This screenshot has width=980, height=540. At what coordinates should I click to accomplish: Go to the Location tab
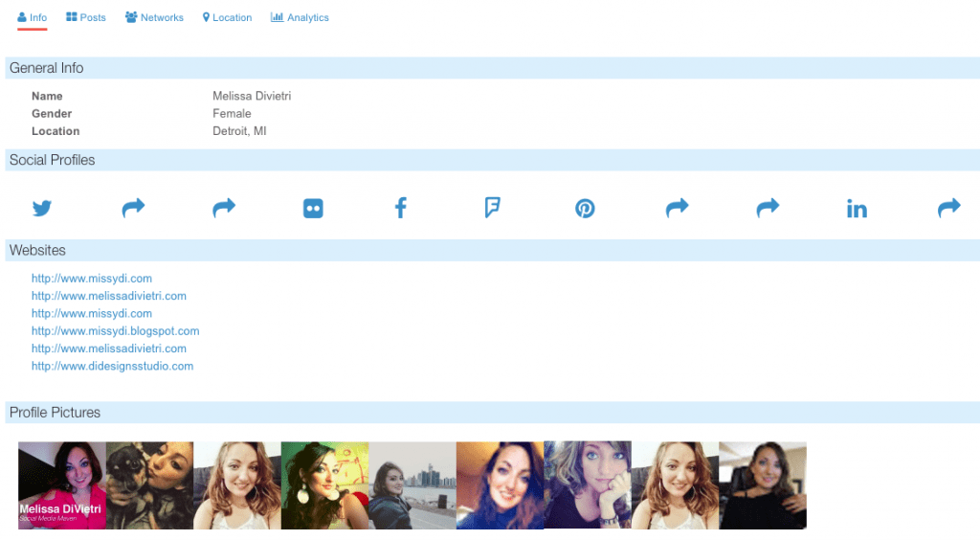[x=227, y=17]
